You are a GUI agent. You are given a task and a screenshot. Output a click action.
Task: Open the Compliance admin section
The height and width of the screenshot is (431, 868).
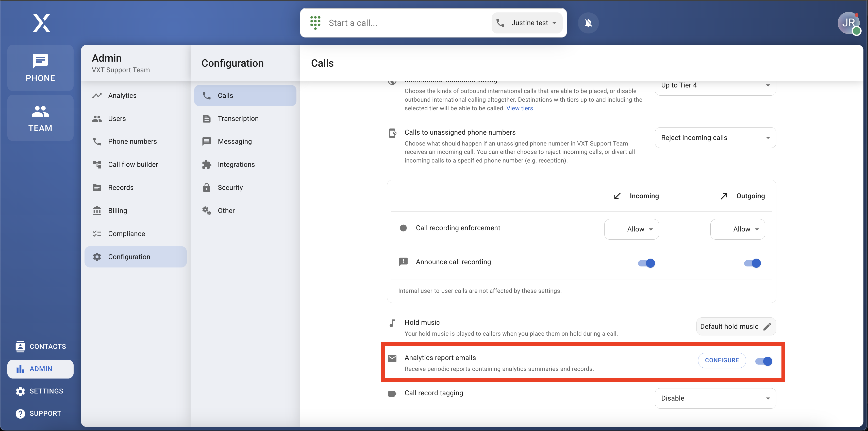point(136,234)
